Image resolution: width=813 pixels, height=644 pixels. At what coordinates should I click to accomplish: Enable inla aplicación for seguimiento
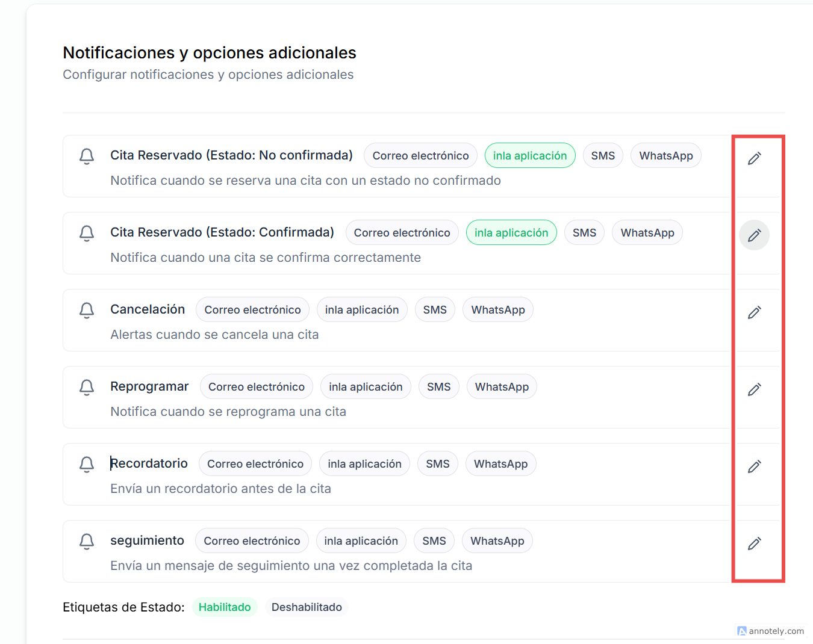coord(361,541)
